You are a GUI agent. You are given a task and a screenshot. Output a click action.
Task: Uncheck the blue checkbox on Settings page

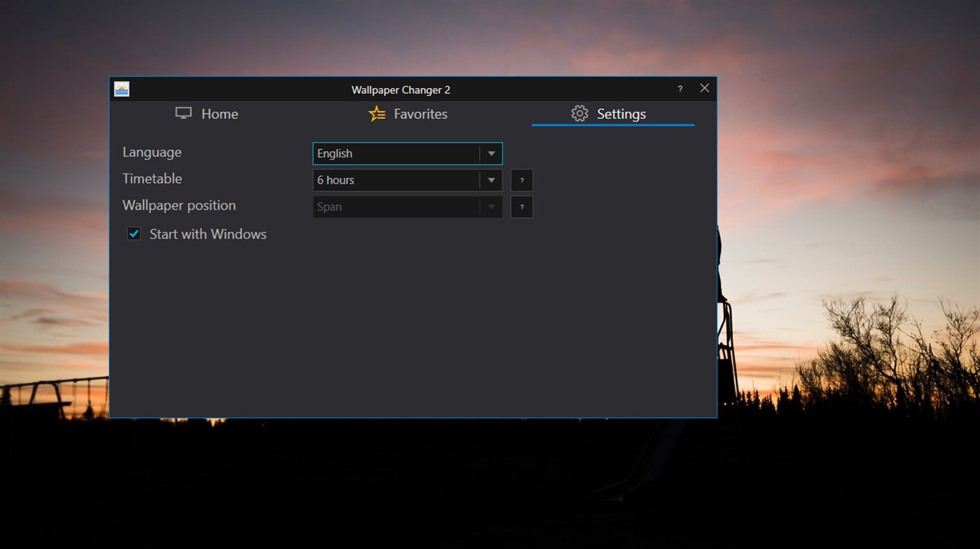(x=133, y=233)
